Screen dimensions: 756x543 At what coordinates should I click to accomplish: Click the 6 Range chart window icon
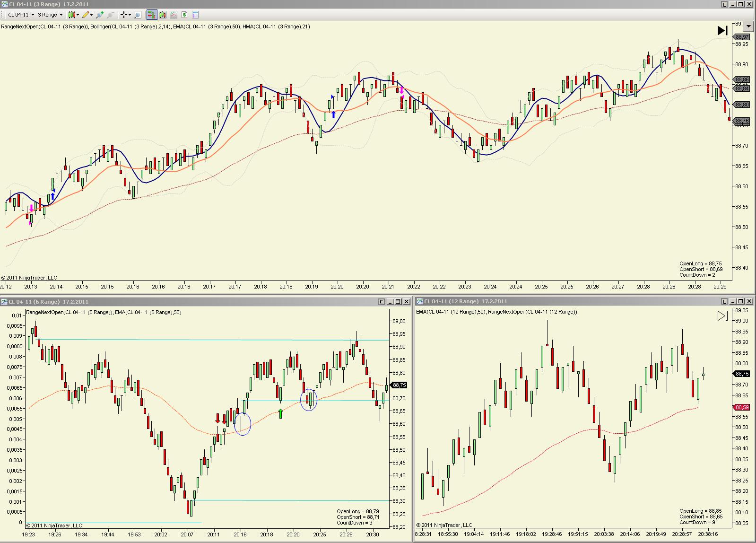(x=4, y=302)
